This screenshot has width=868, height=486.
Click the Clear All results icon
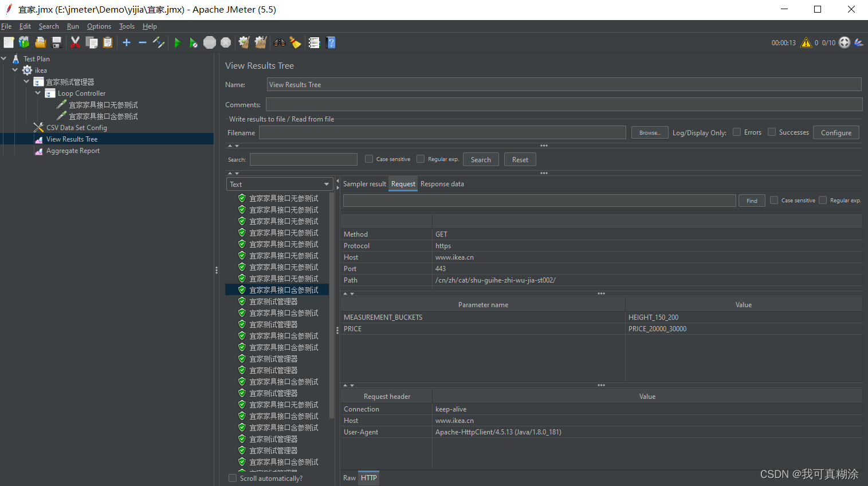[x=261, y=42]
